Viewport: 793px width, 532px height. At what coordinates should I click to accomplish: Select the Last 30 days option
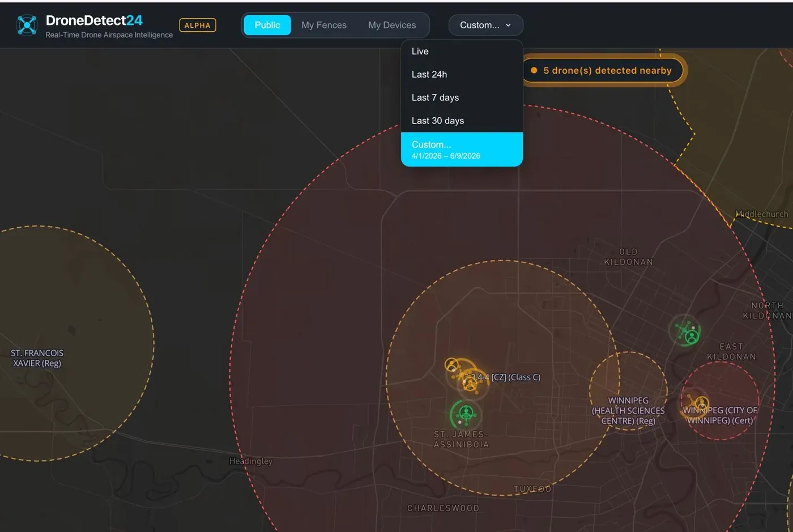[x=462, y=121]
